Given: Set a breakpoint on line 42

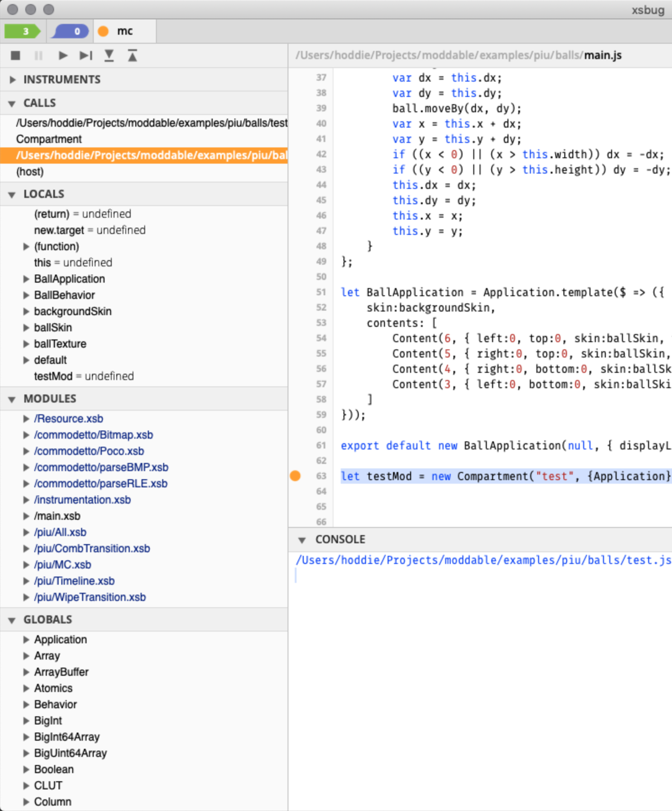Looking at the screenshot, I should point(320,154).
